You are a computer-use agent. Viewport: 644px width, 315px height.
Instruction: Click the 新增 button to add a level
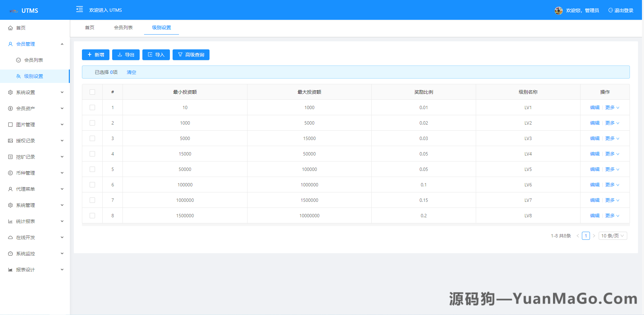(x=95, y=54)
